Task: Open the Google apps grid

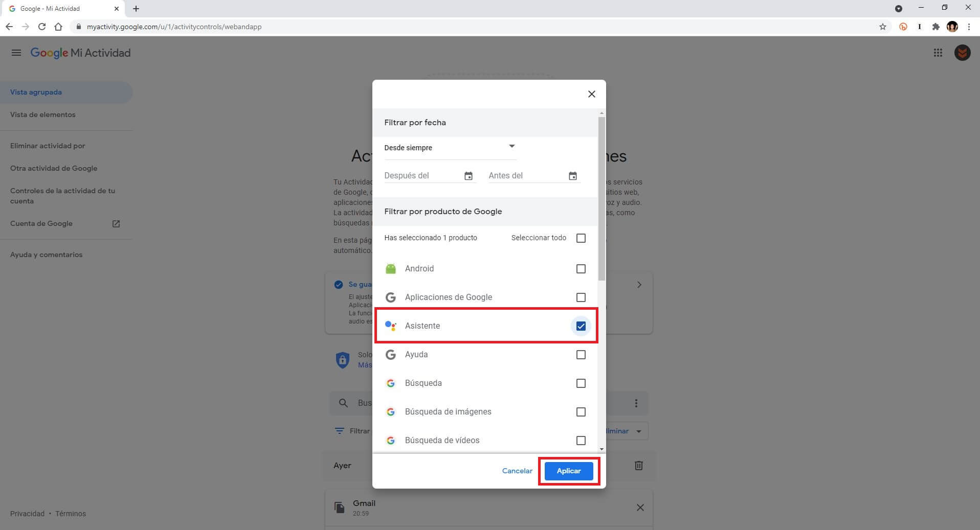Action: click(938, 53)
